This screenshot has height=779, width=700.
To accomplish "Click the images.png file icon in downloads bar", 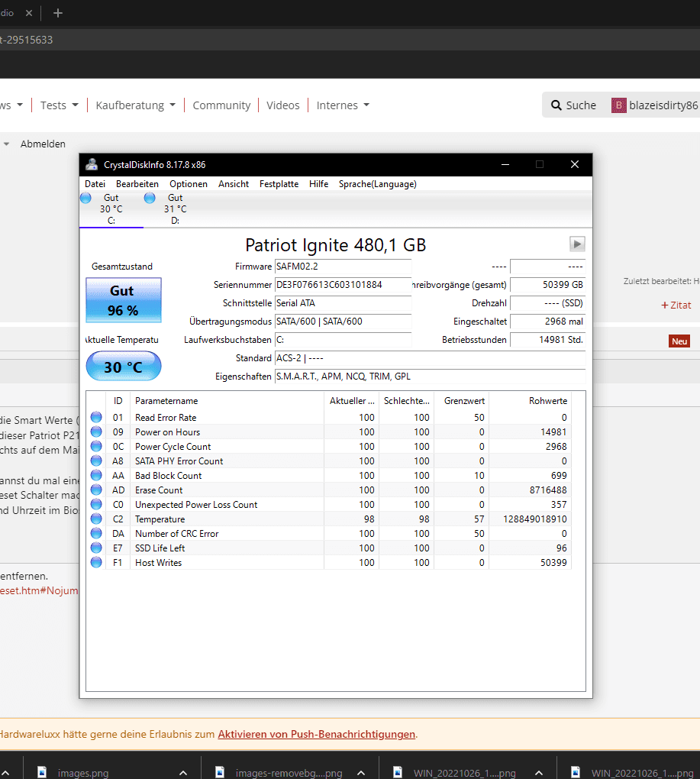I will 42,772.
